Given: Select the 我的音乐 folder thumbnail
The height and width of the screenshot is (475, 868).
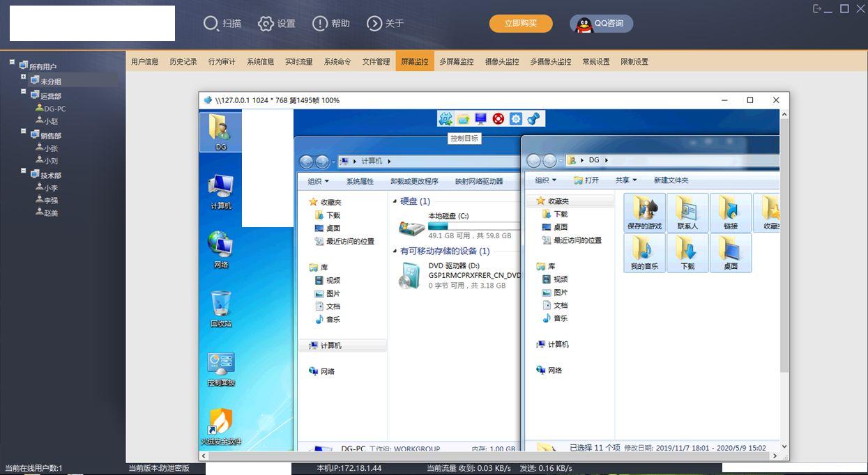Looking at the screenshot, I should (644, 253).
